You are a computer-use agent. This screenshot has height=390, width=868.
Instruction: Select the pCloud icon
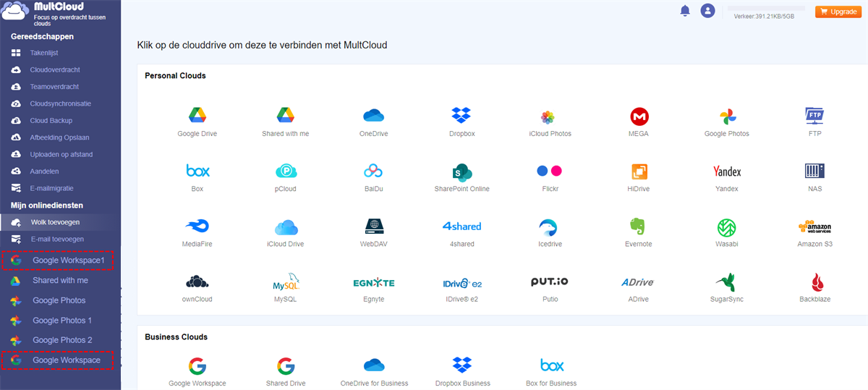click(286, 171)
